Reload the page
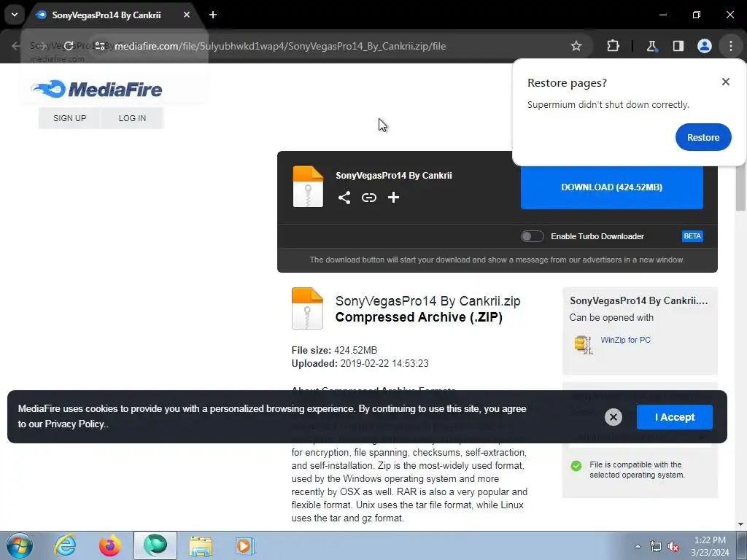 69,46
